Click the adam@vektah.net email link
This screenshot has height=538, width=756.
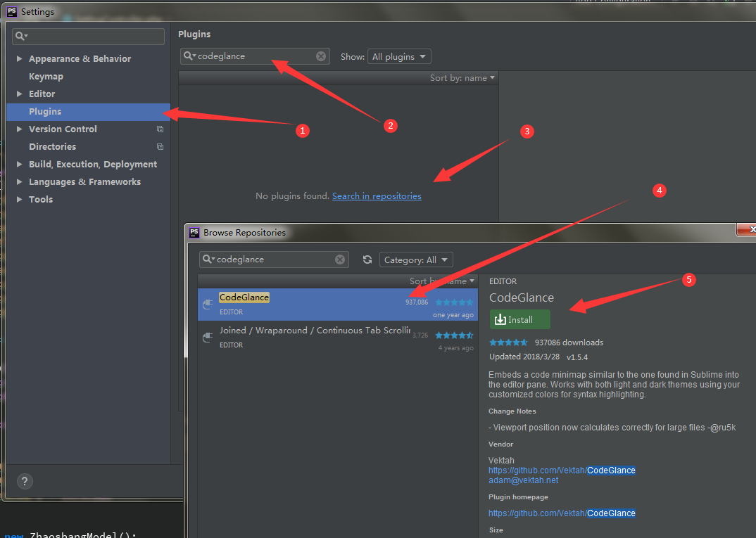click(523, 480)
